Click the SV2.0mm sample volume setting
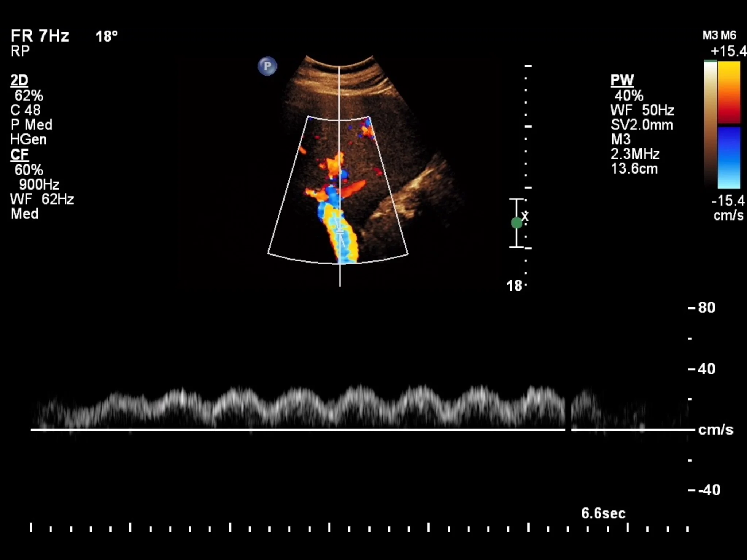This screenshot has height=560, width=747. [x=642, y=125]
